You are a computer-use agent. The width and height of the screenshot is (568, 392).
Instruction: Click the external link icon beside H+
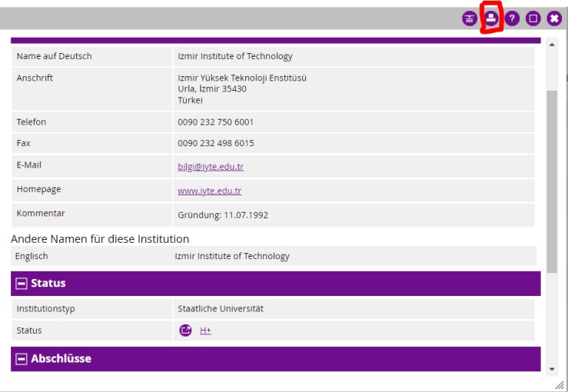[185, 331]
